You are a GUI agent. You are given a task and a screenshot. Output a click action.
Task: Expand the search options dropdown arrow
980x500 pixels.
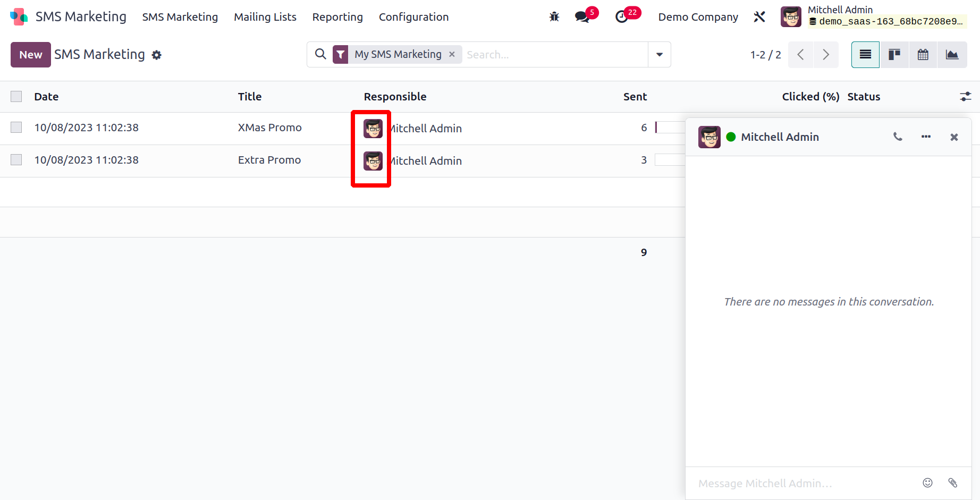click(659, 55)
